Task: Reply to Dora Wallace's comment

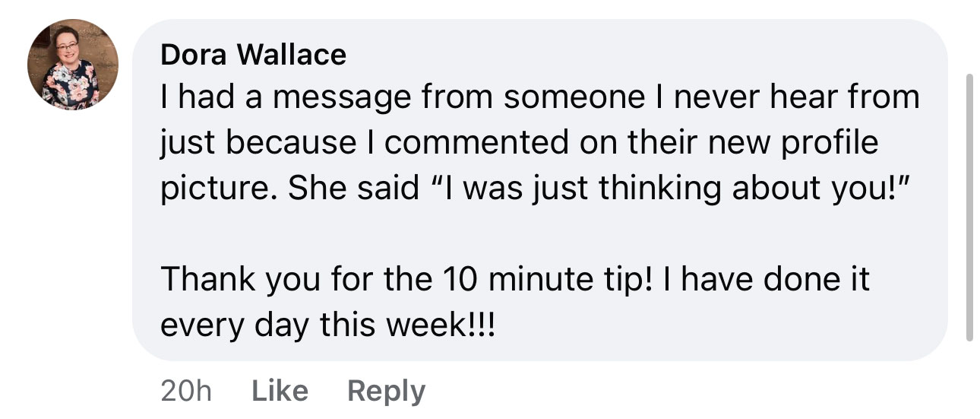Action: click(x=386, y=391)
